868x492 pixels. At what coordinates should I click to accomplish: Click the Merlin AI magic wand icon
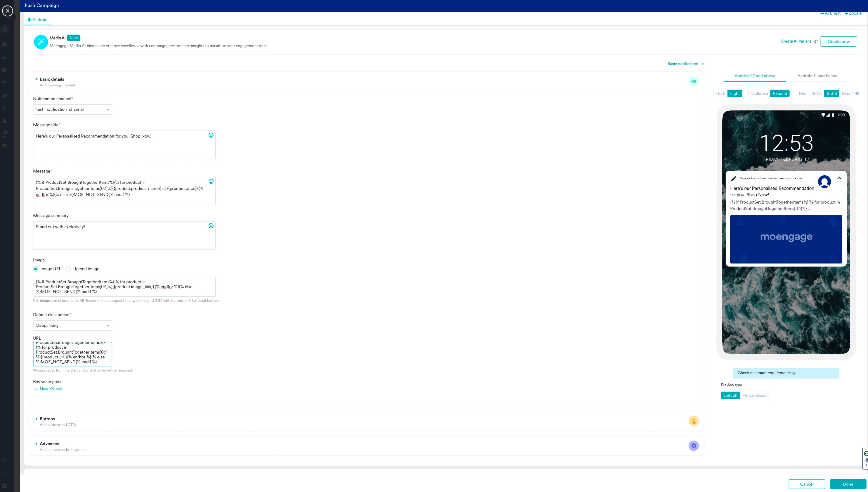pos(41,42)
